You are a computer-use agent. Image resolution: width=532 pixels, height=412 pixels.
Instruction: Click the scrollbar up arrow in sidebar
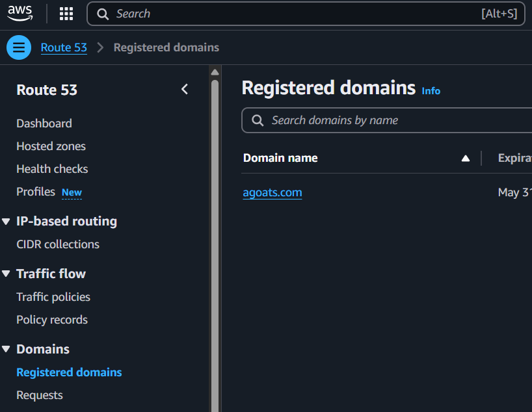click(215, 72)
